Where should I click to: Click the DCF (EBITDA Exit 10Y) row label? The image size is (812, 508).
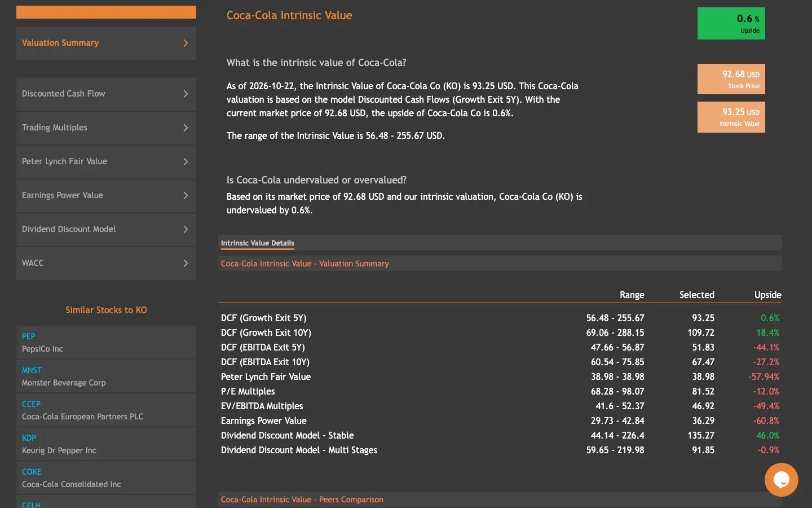[265, 362]
